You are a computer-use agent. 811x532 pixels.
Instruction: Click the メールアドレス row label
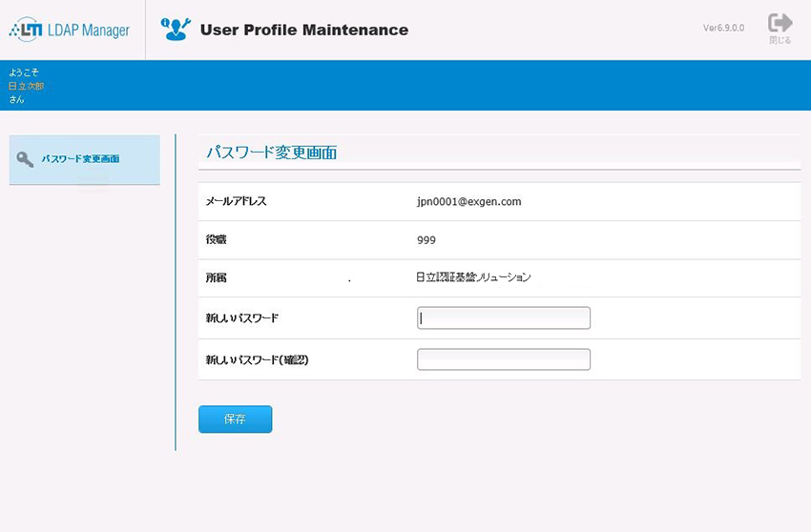coord(237,202)
